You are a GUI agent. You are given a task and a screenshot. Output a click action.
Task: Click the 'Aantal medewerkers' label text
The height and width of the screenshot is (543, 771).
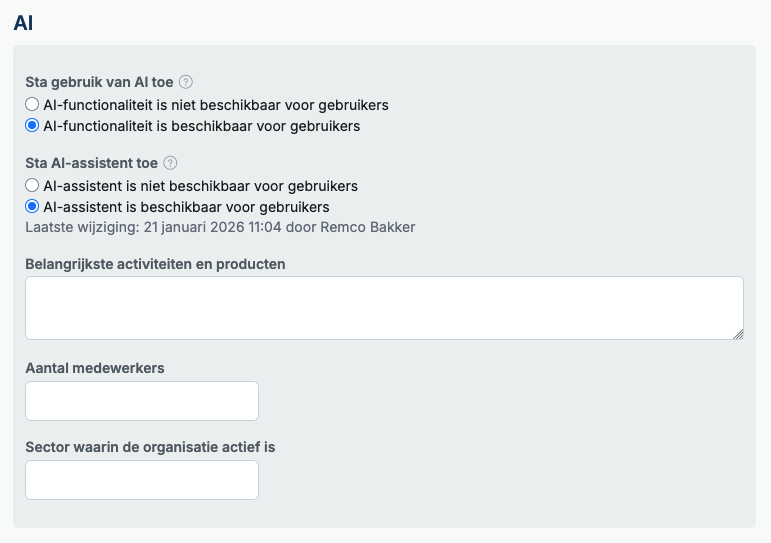[x=95, y=368]
